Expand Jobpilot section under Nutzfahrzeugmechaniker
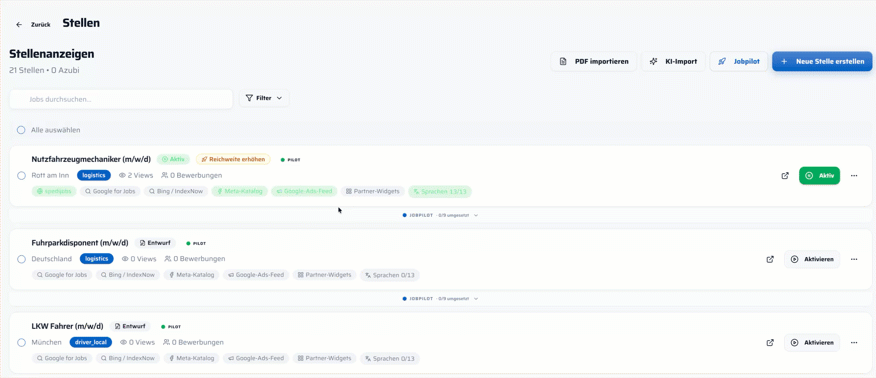The image size is (876, 378). pyautogui.click(x=440, y=215)
